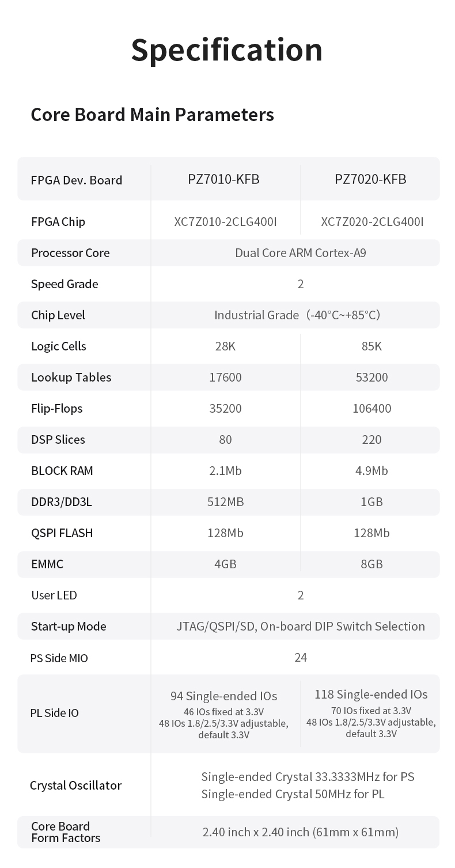Click the 2.40 inch form factor dimensions
The height and width of the screenshot is (868, 455).
click(300, 832)
